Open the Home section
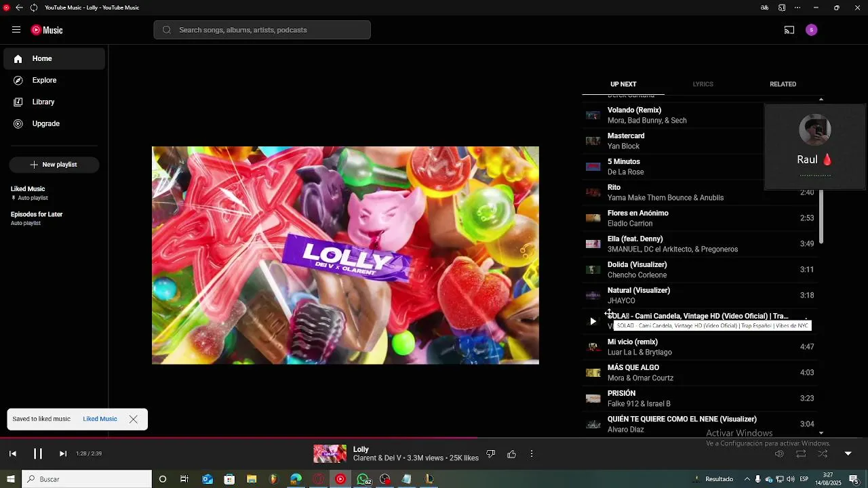The height and width of the screenshot is (488, 868). [x=54, y=59]
